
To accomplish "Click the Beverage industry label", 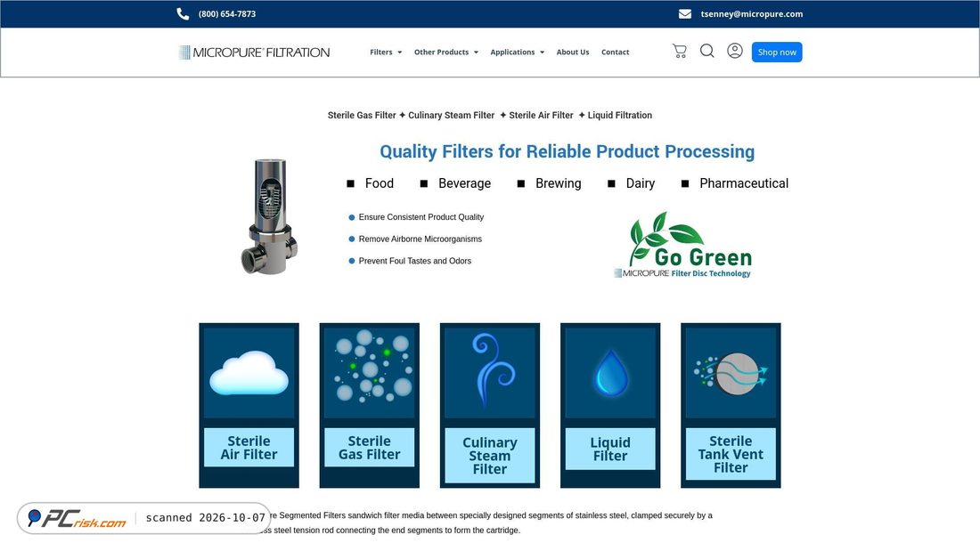I will click(x=464, y=183).
